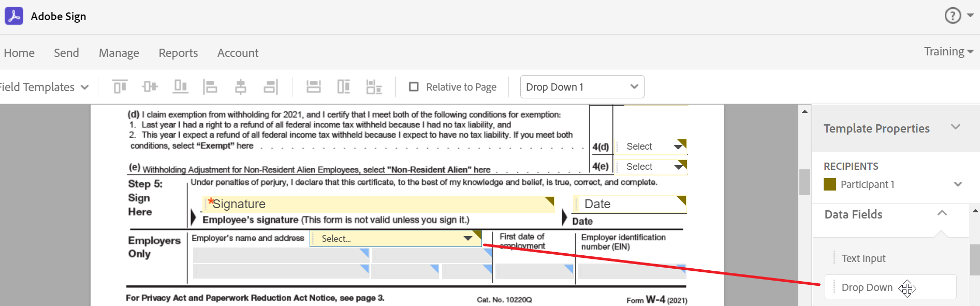Open the Drop Down 1 field selector
Viewport: 980px width, 306px height.
tap(582, 87)
